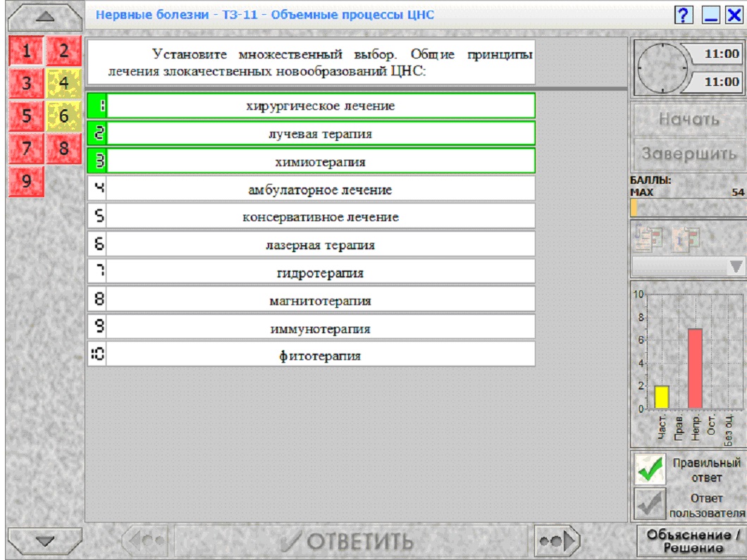Jump to question 3 tile
The width and height of the screenshot is (747, 560).
[x=26, y=83]
